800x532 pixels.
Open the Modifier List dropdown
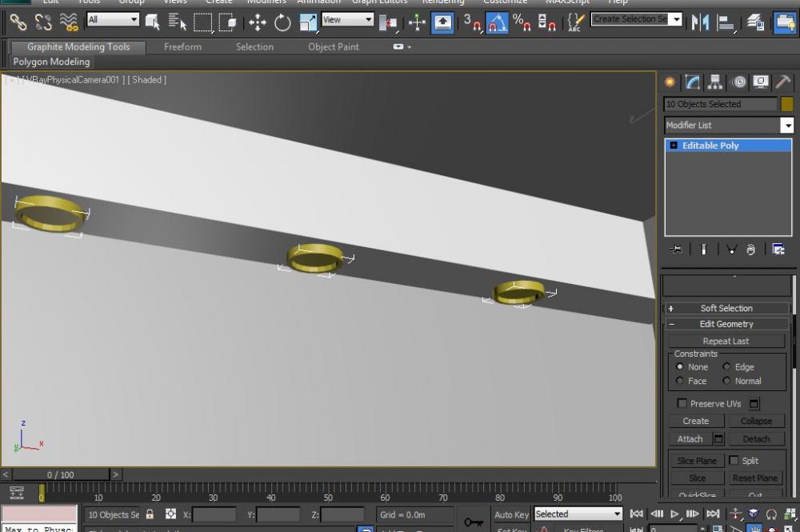click(x=787, y=126)
